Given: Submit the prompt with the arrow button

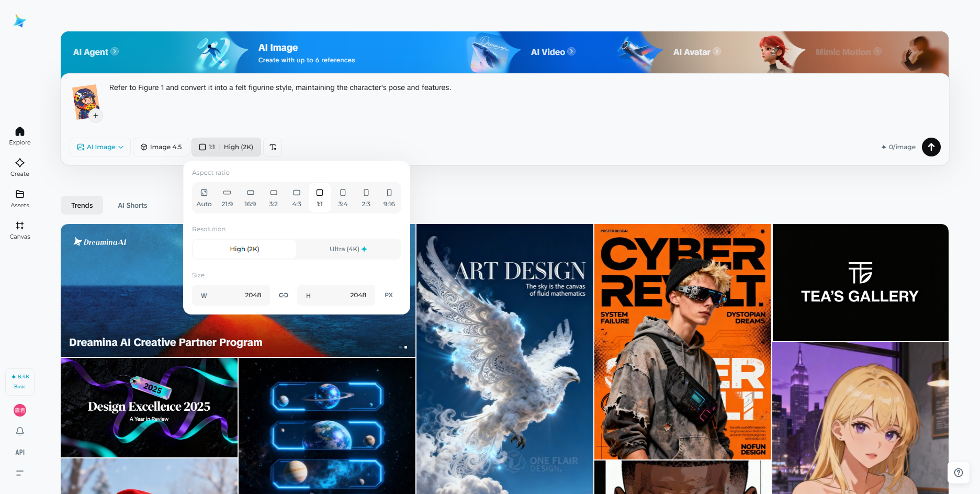Looking at the screenshot, I should pyautogui.click(x=931, y=147).
